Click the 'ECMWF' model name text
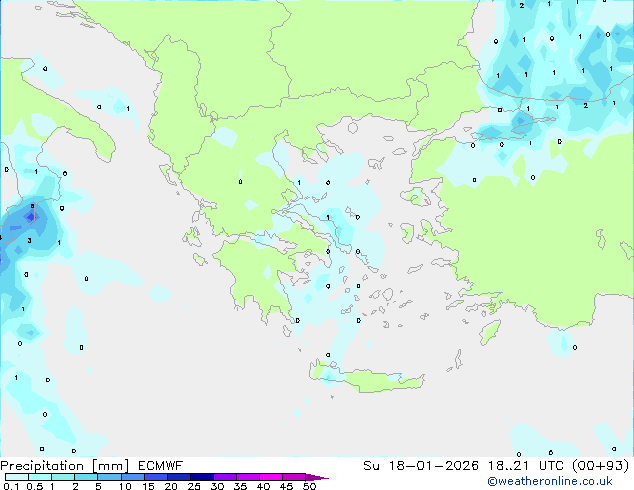 tap(160, 466)
